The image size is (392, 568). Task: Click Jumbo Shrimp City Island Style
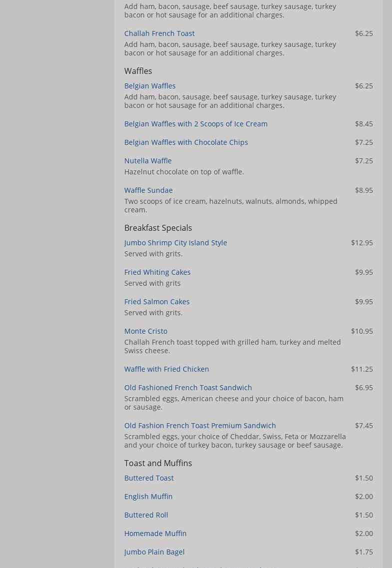point(175,243)
